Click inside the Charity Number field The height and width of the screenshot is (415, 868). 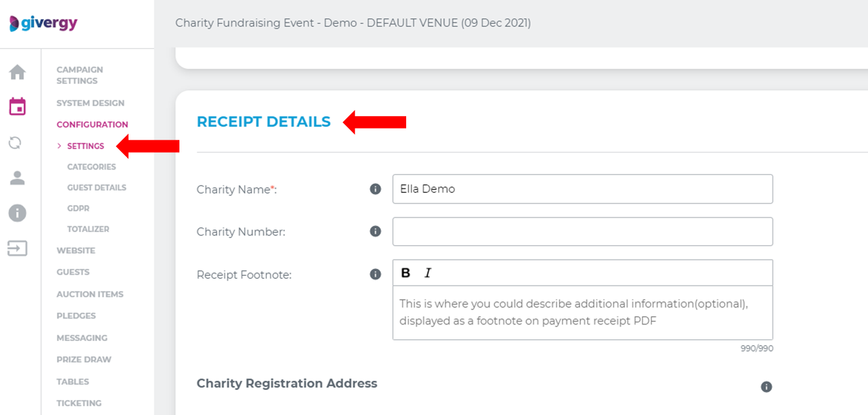pos(583,231)
